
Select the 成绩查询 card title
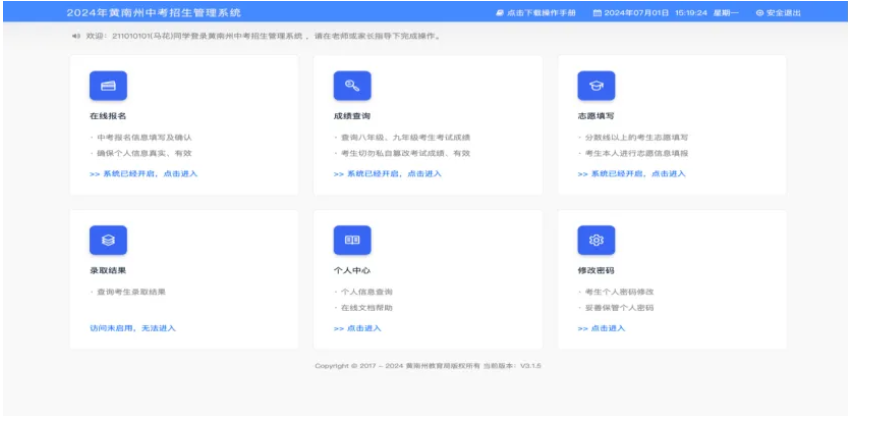pyautogui.click(x=351, y=116)
